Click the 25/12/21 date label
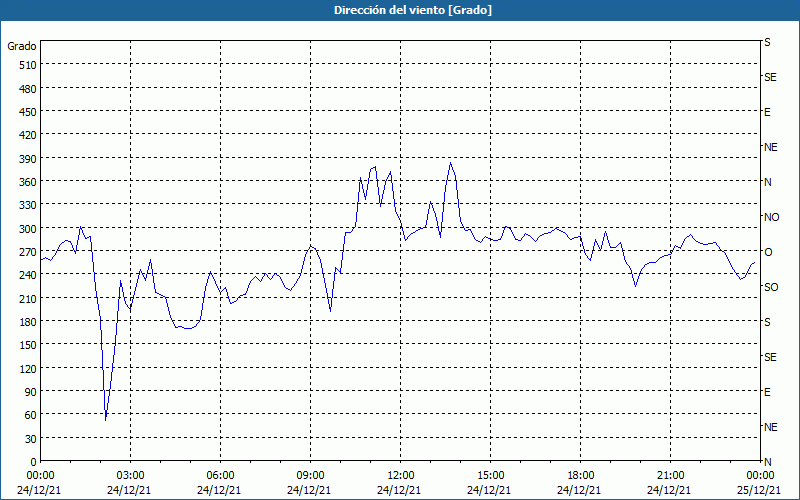This screenshot has width=800, height=500. pyautogui.click(x=759, y=490)
